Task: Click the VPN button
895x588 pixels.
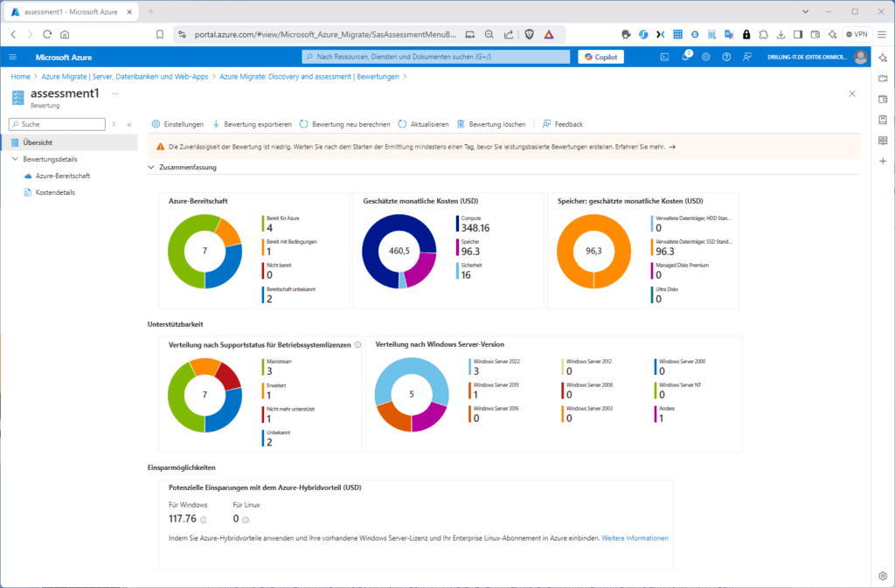Action: point(857,34)
